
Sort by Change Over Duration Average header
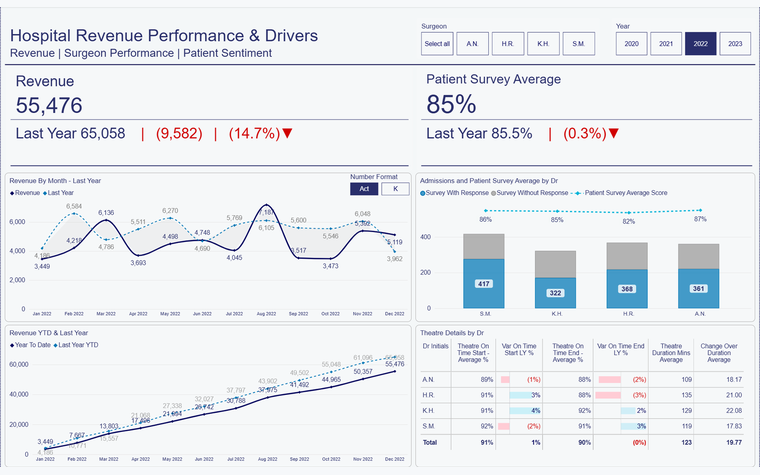(718, 353)
